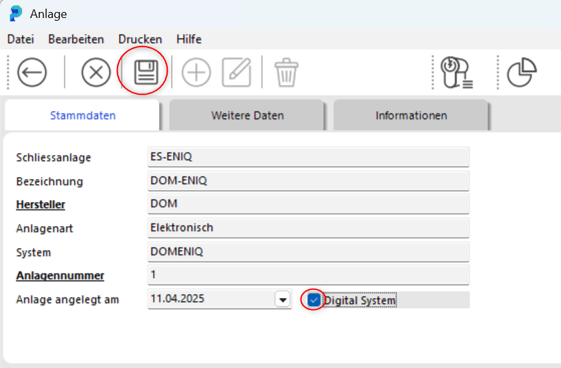Save the Anlage with floppy disk icon

click(x=146, y=72)
